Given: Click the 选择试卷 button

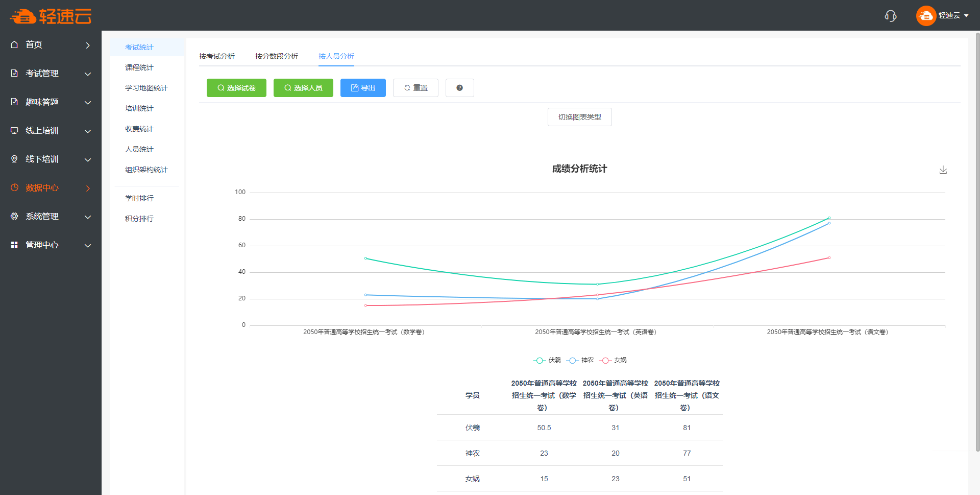Looking at the screenshot, I should pos(236,88).
